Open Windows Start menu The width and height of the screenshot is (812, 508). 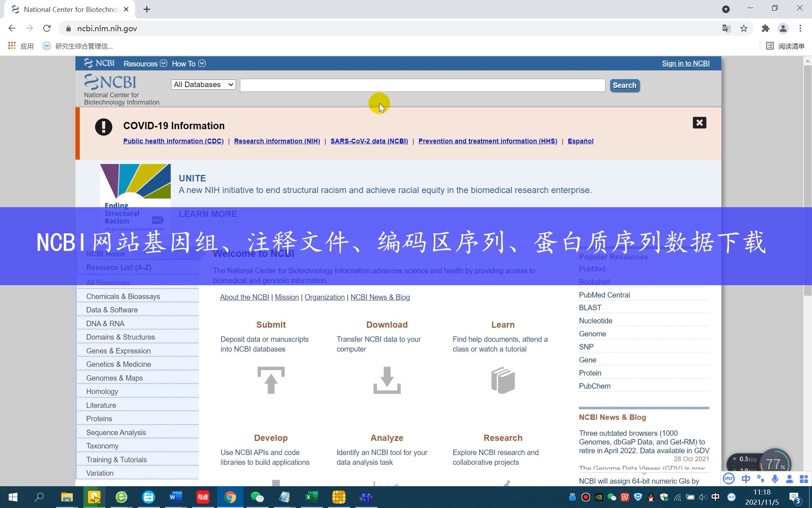13,497
